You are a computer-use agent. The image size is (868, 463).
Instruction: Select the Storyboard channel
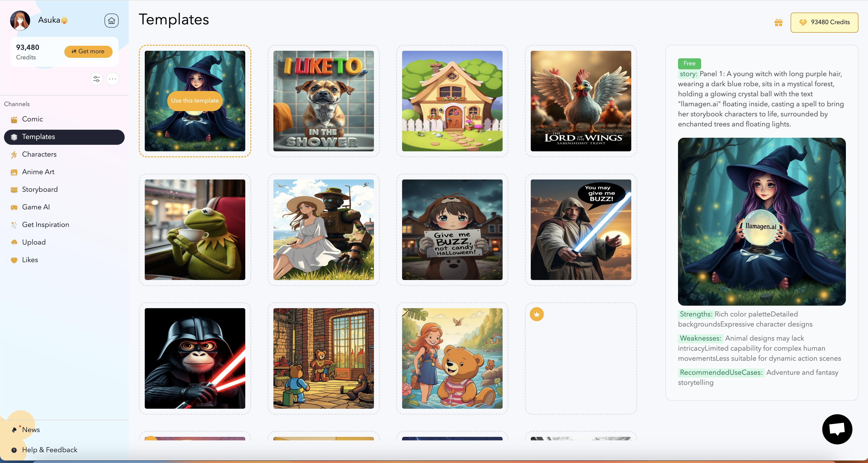(40, 189)
